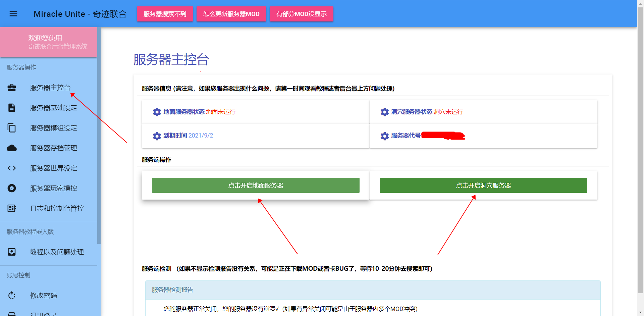Click the document icon for 服务器基础设定
644x316 pixels.
(x=12, y=108)
